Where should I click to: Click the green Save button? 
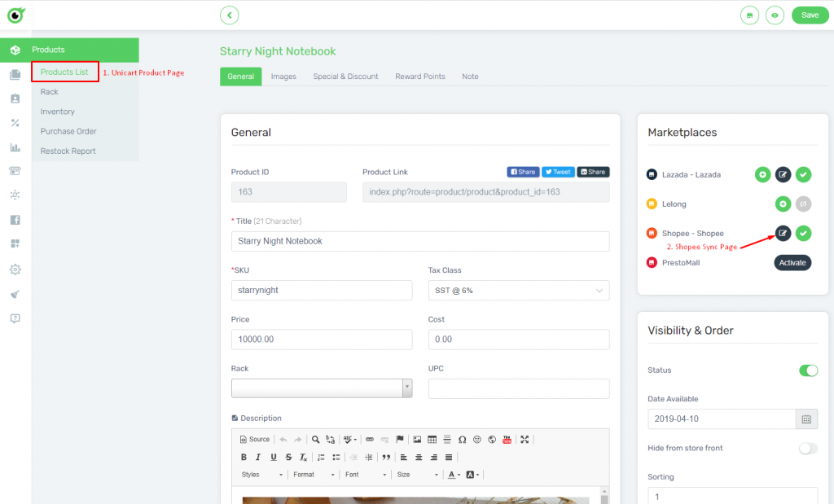pyautogui.click(x=810, y=15)
